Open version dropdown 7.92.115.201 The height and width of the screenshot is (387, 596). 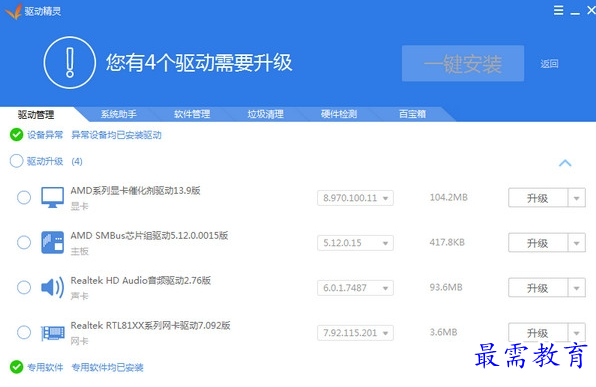click(x=355, y=333)
